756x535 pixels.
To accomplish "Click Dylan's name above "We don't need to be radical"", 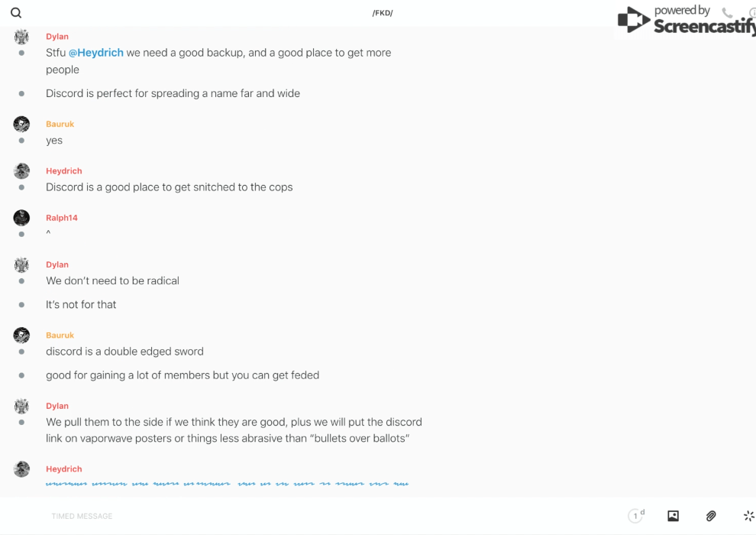I will (57, 265).
